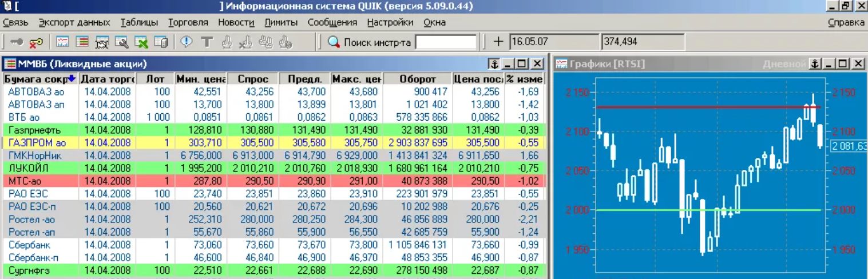This screenshot has height=279, width=868.
Task: Click the anchor icon in ММВБ window title
Action: pos(494,63)
